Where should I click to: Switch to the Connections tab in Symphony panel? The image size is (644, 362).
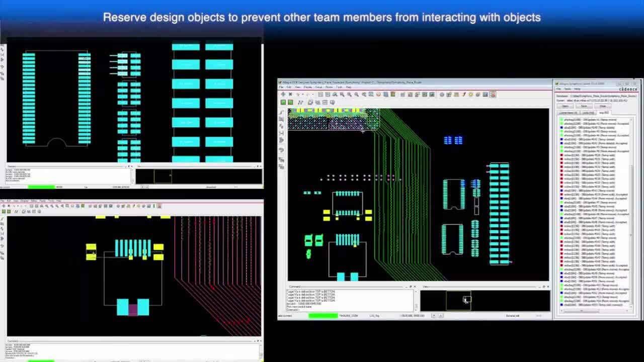(x=569, y=112)
